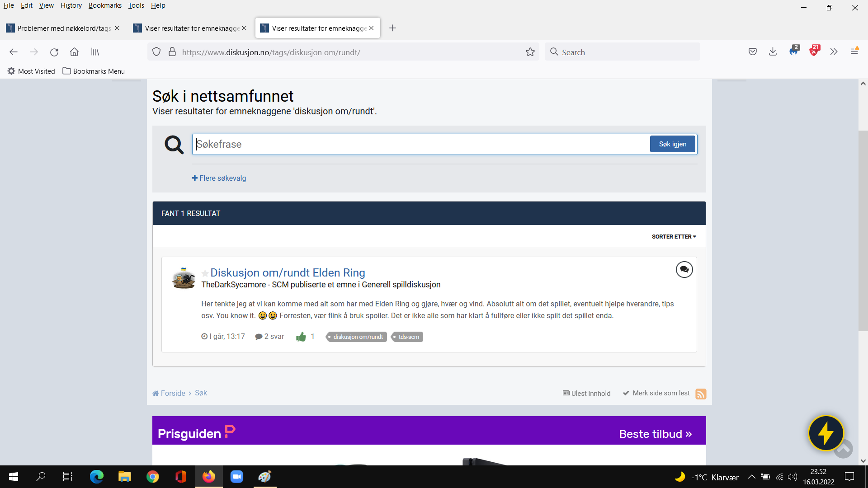Click 'Merk side som lest'
The width and height of the screenshot is (868, 488).
click(656, 393)
